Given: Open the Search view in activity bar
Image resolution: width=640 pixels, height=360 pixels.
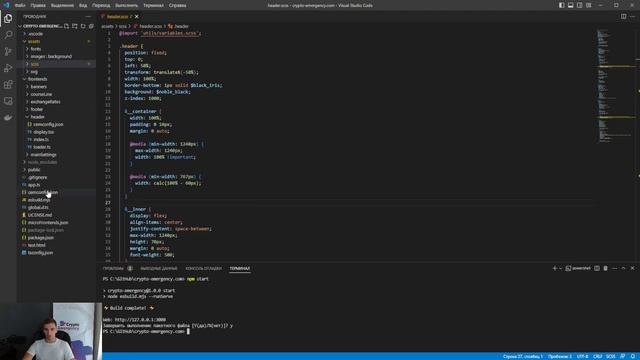Looking at the screenshot, I should point(8,35).
